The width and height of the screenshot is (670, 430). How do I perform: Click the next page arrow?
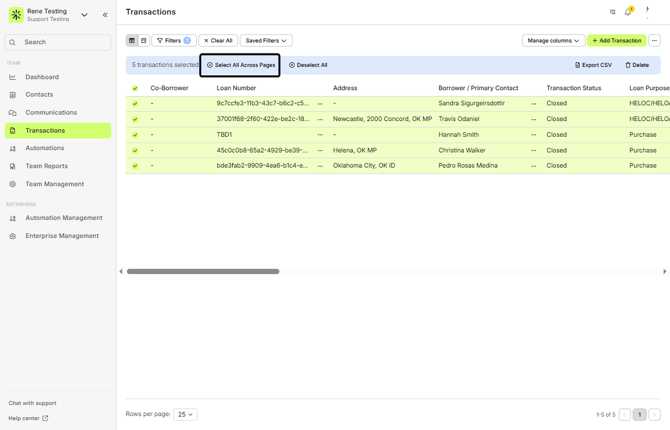(x=654, y=415)
